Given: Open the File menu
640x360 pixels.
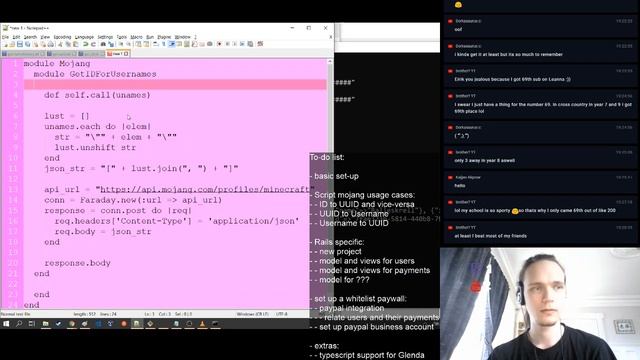Looking at the screenshot, I should [x=5, y=37].
